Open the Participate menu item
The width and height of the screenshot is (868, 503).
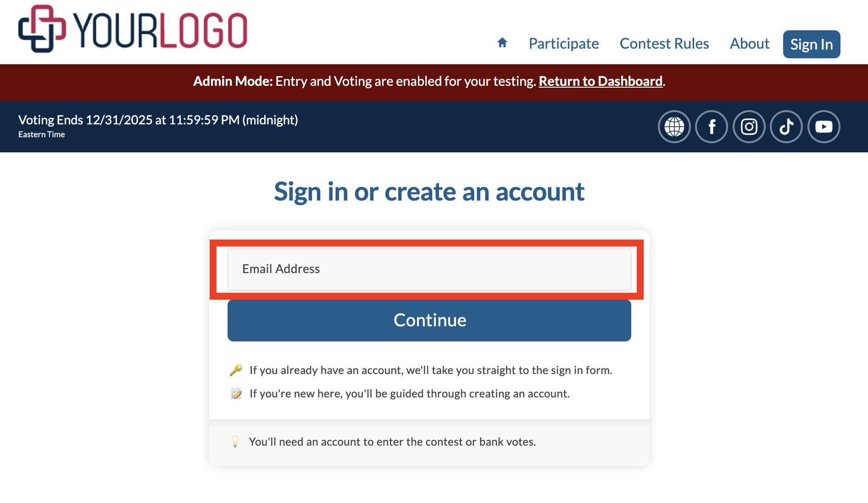(563, 44)
